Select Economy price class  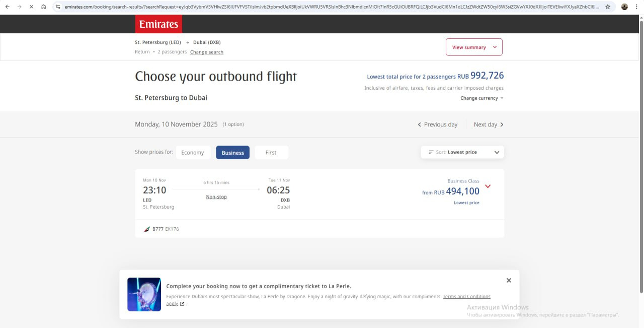(x=193, y=153)
